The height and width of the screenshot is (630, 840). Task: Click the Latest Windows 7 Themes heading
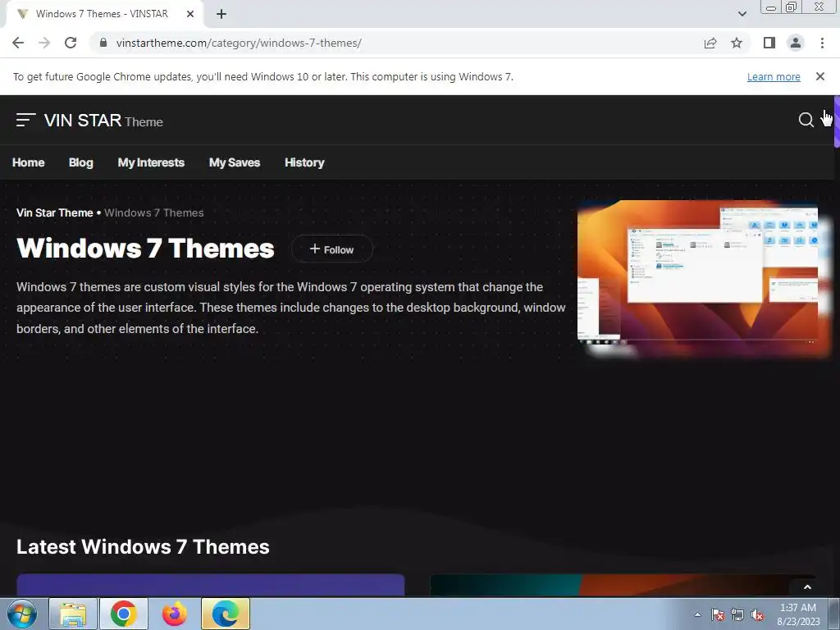(x=143, y=546)
